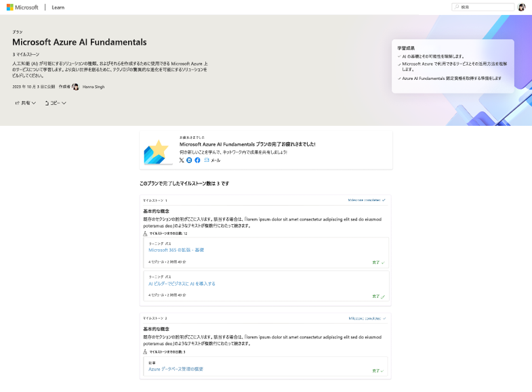The width and height of the screenshot is (532, 392).
Task: Click the completed milestones count is 3 text
Action: pyautogui.click(x=184, y=183)
